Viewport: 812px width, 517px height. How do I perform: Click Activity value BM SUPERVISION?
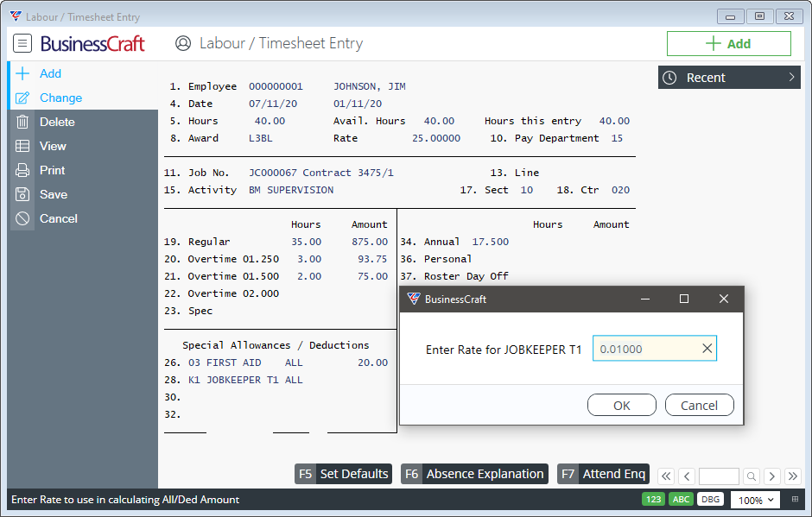click(x=291, y=190)
